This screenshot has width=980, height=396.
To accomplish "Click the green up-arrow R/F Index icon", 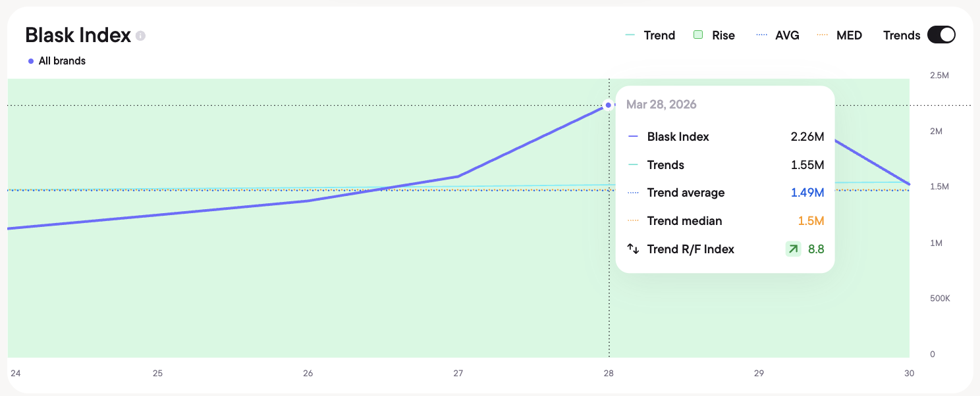I will (793, 249).
